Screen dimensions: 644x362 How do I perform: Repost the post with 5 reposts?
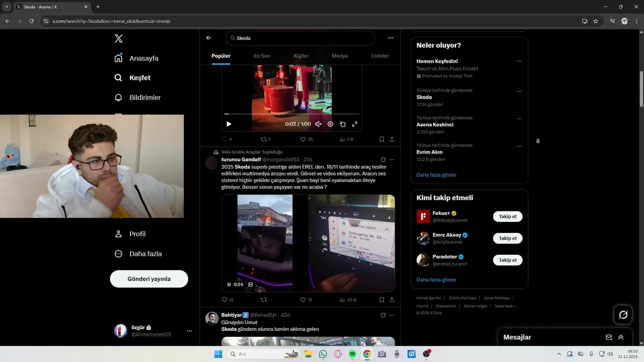[x=266, y=139]
